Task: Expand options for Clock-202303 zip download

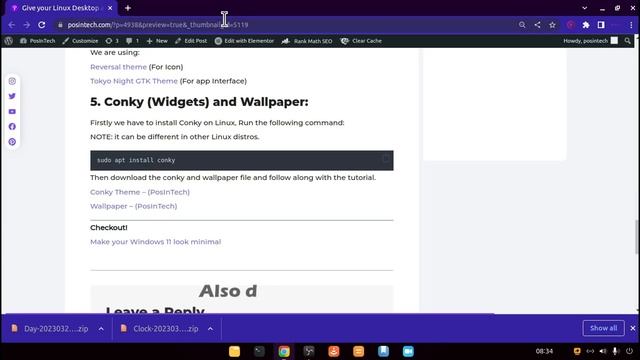Action: 210,329
